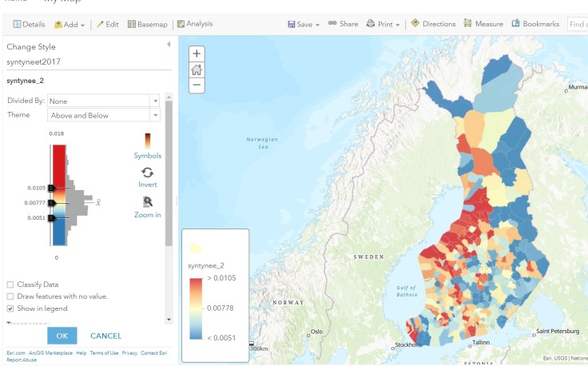Open Bookmarks in the toolbar
Image resolution: width=588 pixels, height=366 pixels.
[535, 24]
